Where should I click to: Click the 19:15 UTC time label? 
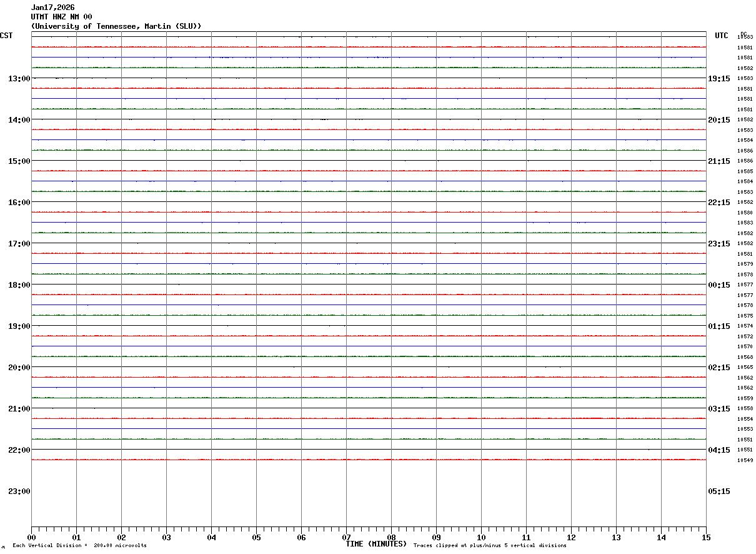[719, 79]
